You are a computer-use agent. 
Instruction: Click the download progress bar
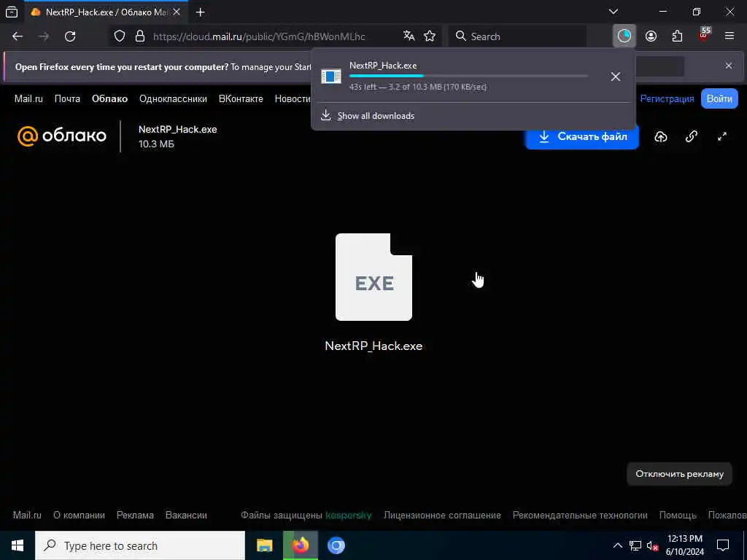click(x=469, y=76)
